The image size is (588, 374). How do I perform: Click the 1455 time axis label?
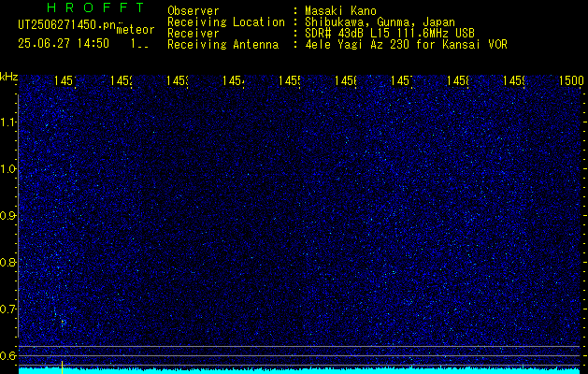(x=290, y=80)
